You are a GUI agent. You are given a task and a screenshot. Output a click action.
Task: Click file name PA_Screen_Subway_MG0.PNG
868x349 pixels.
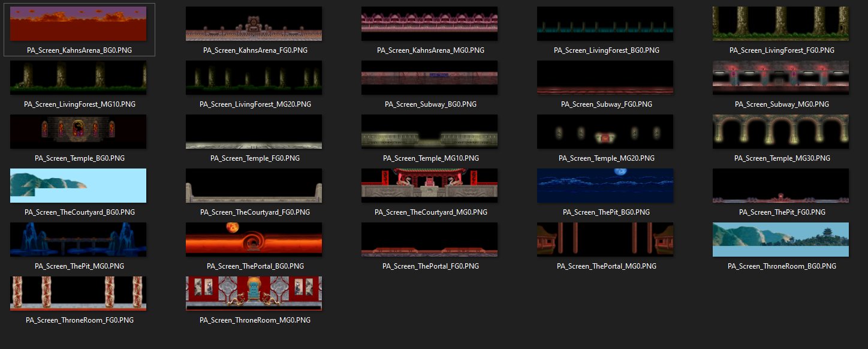(782, 104)
